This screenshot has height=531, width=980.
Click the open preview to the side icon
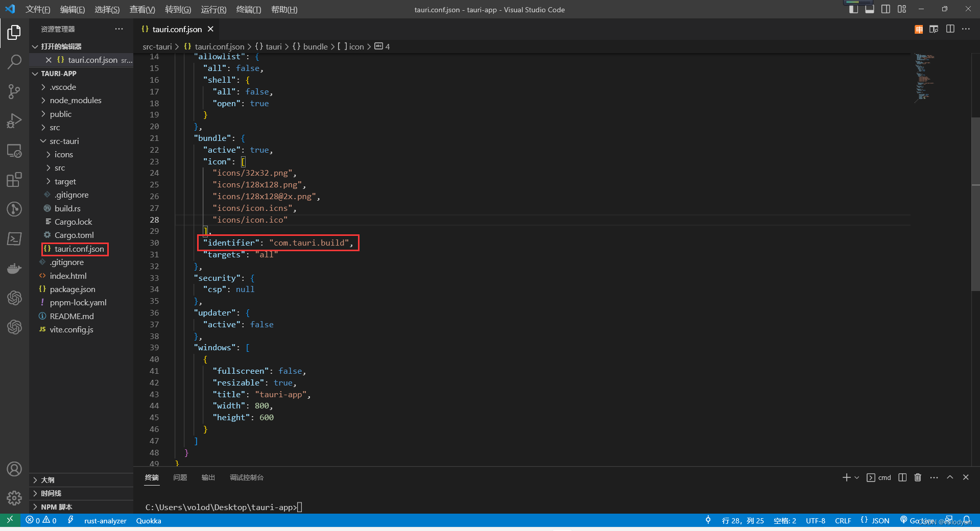point(934,29)
